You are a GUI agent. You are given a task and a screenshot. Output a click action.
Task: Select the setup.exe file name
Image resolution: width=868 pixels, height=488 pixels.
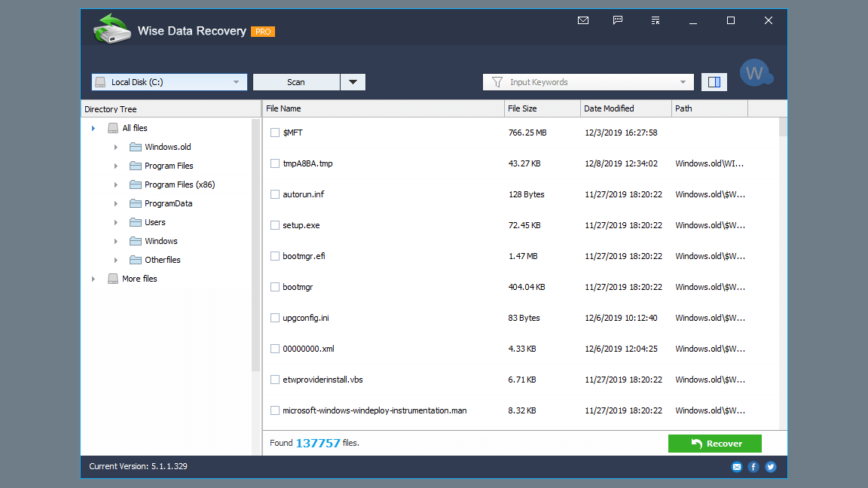[x=301, y=225]
